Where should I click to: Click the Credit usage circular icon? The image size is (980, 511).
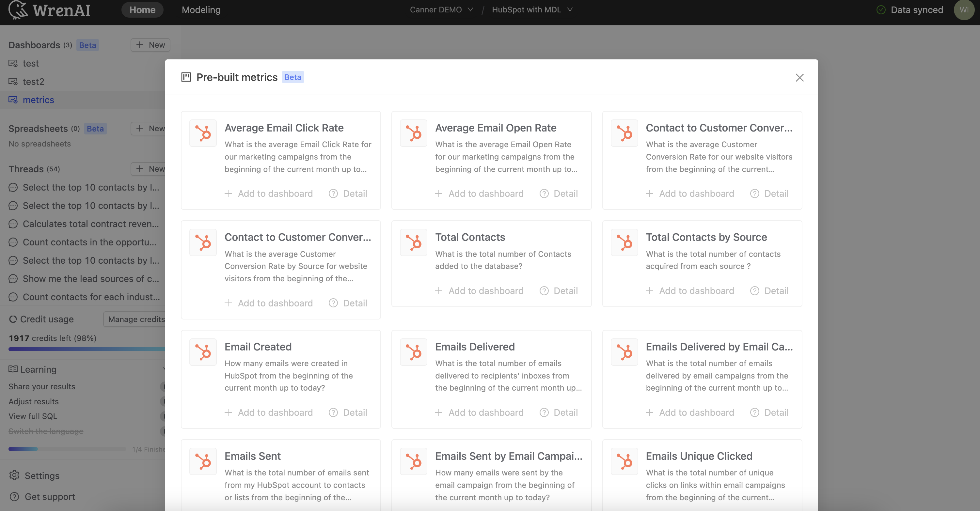click(13, 319)
